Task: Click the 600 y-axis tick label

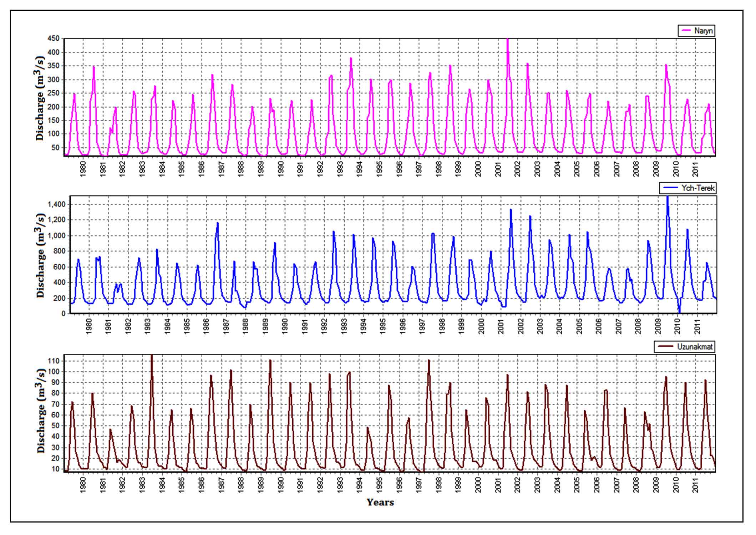Action: click(x=60, y=267)
